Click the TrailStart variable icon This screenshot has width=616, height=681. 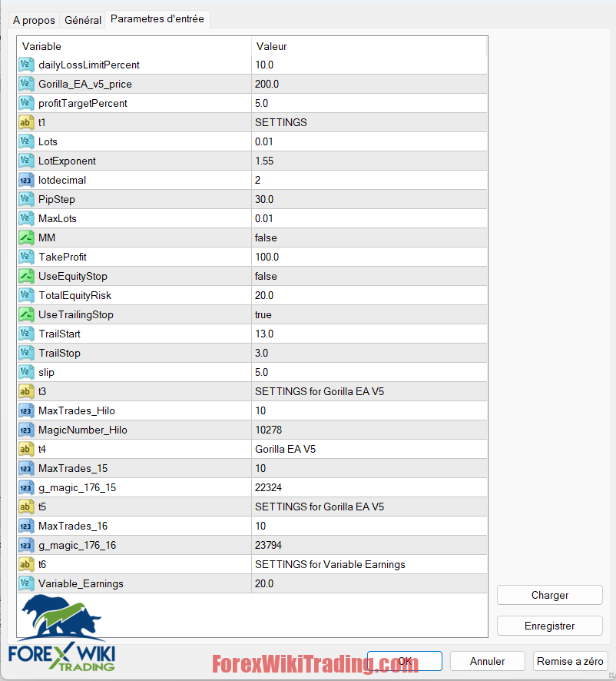(26, 334)
